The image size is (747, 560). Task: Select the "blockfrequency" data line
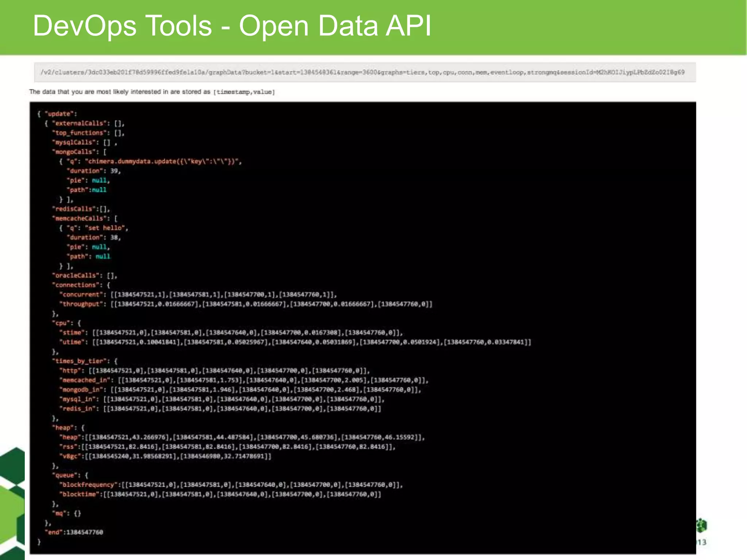[231, 485]
